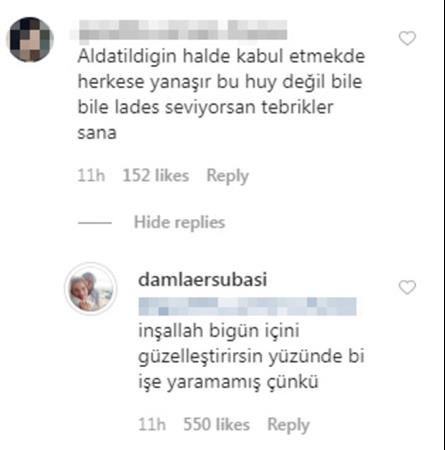The height and width of the screenshot is (450, 445).
Task: Tap the heart beside damlaersubasi's reply
Action: [x=407, y=287]
